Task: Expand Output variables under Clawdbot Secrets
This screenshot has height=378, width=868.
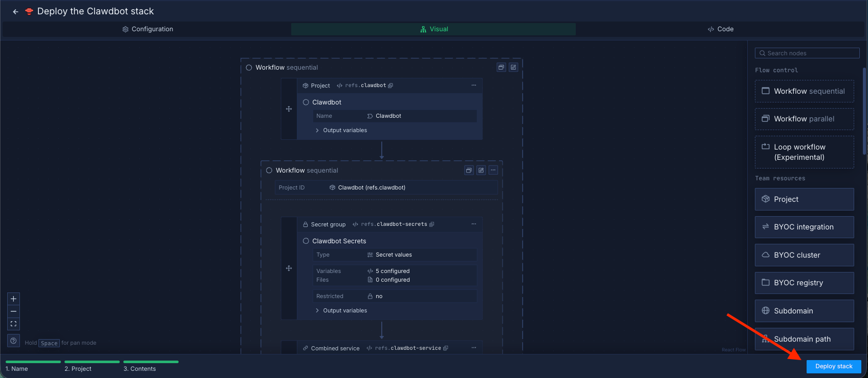Action: pos(341,311)
